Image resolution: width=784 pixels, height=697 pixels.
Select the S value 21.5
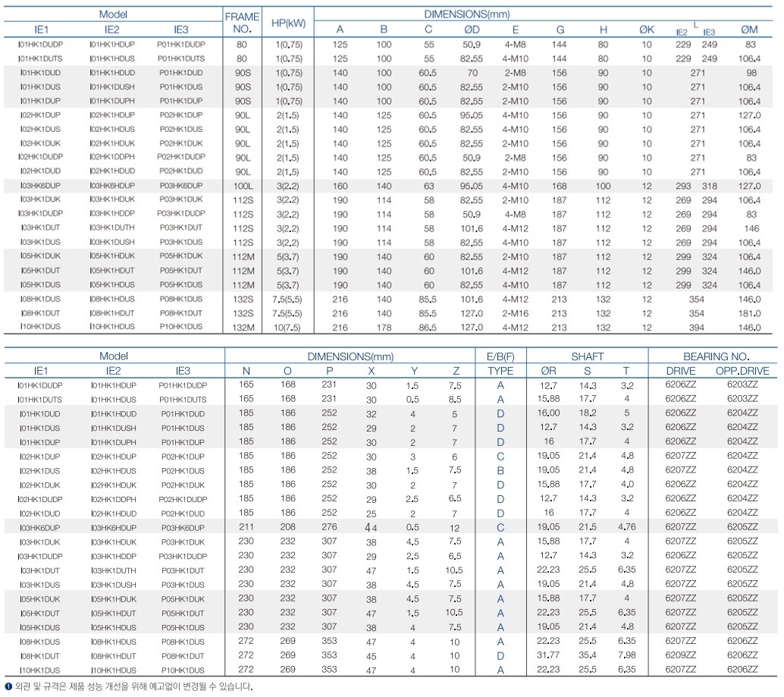pos(588,527)
